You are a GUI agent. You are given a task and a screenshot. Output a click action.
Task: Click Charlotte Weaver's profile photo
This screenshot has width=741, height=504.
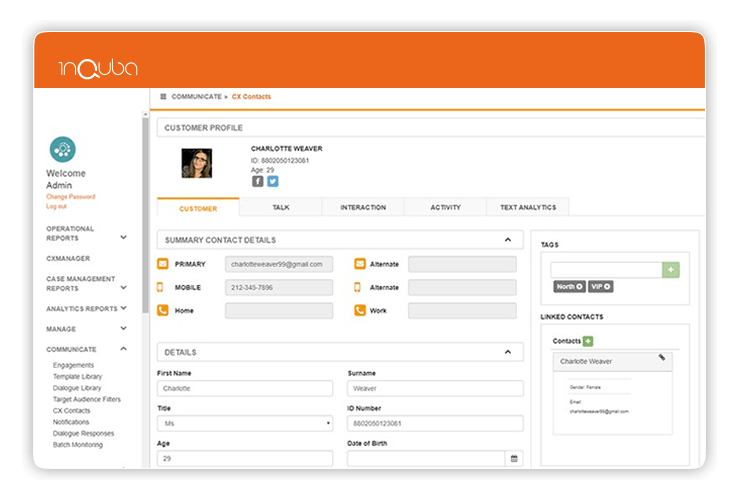point(197,163)
